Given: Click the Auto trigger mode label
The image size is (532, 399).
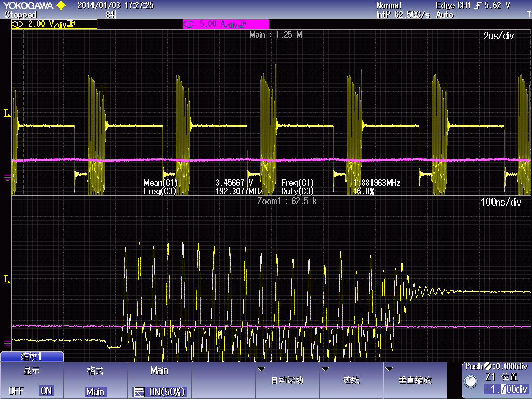Looking at the screenshot, I should pos(445,15).
